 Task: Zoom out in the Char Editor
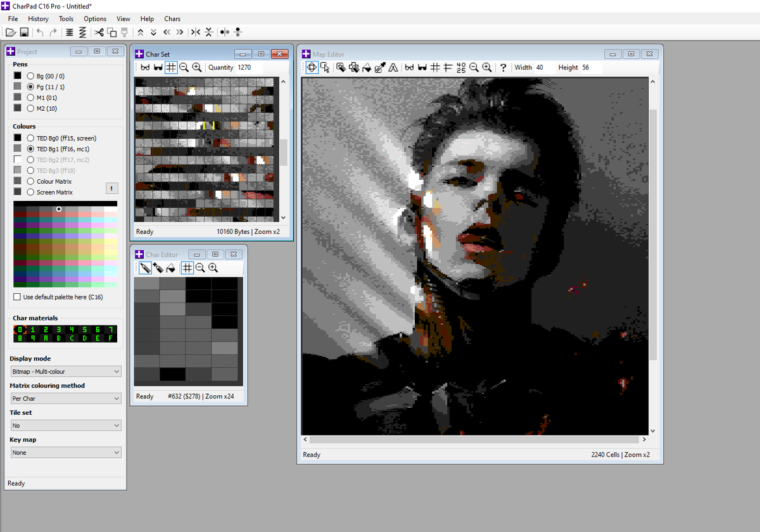click(x=200, y=268)
